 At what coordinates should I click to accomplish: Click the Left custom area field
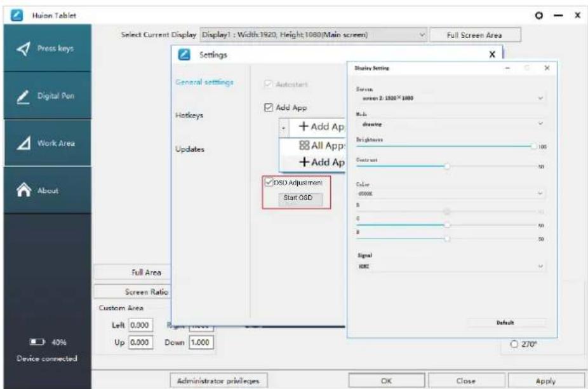(x=140, y=325)
